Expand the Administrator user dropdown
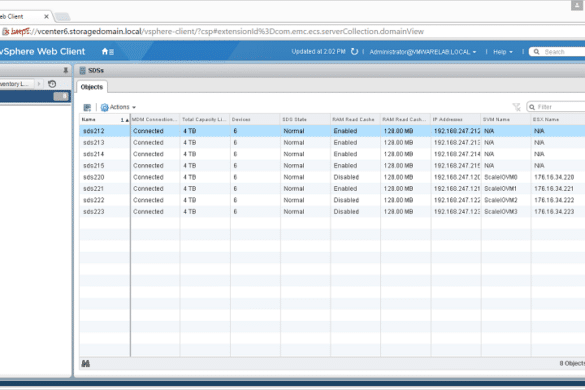 point(423,52)
